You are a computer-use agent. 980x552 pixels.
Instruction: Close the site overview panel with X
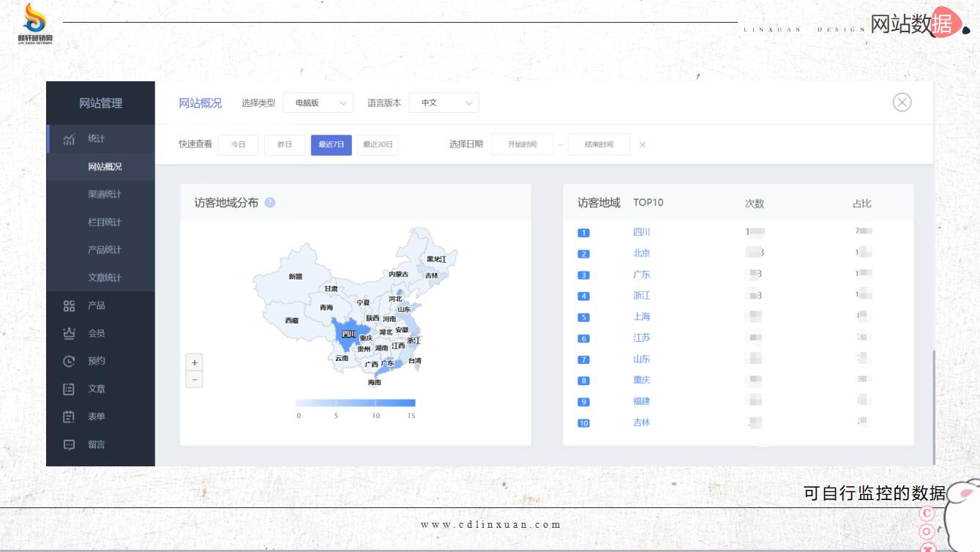902,102
